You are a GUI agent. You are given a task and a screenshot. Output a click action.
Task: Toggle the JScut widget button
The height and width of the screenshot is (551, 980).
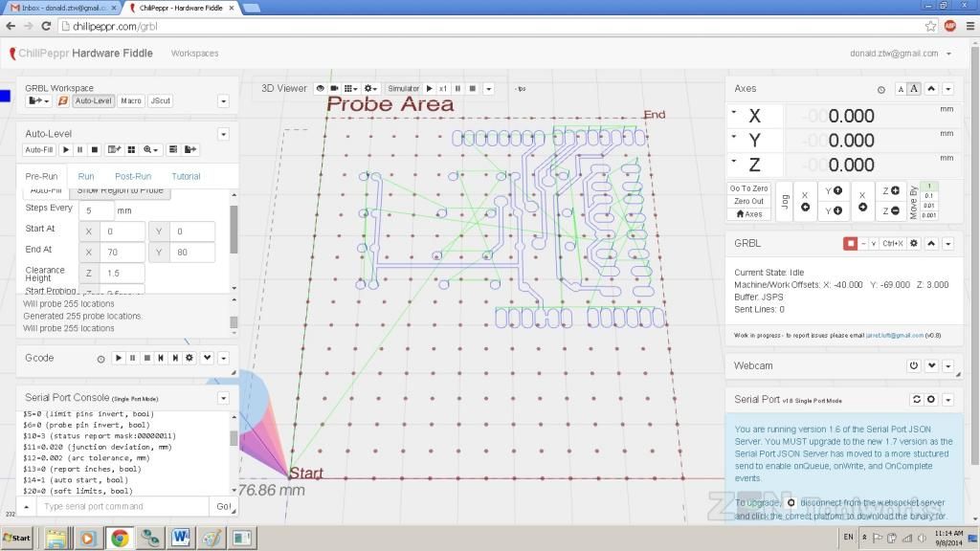coord(160,100)
